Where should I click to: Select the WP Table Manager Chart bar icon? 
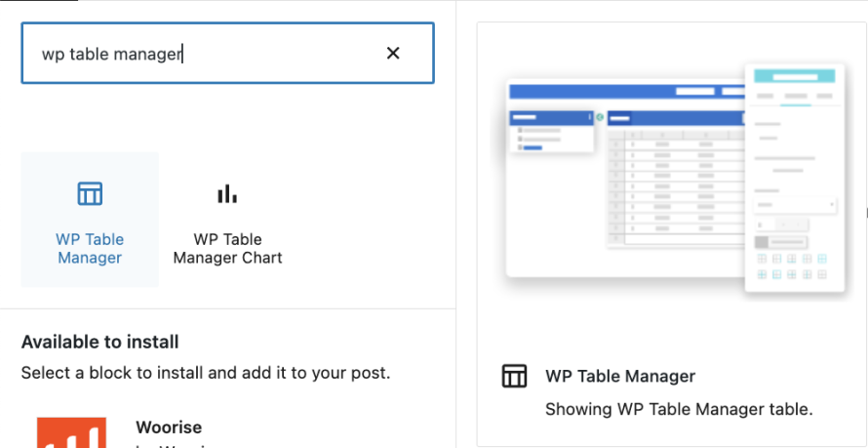tap(227, 193)
